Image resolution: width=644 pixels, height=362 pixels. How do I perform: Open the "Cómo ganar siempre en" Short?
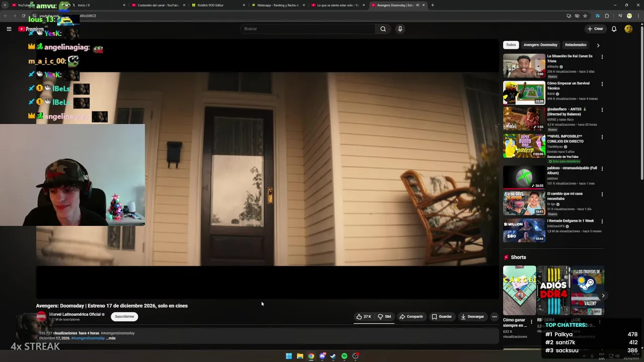point(519,291)
